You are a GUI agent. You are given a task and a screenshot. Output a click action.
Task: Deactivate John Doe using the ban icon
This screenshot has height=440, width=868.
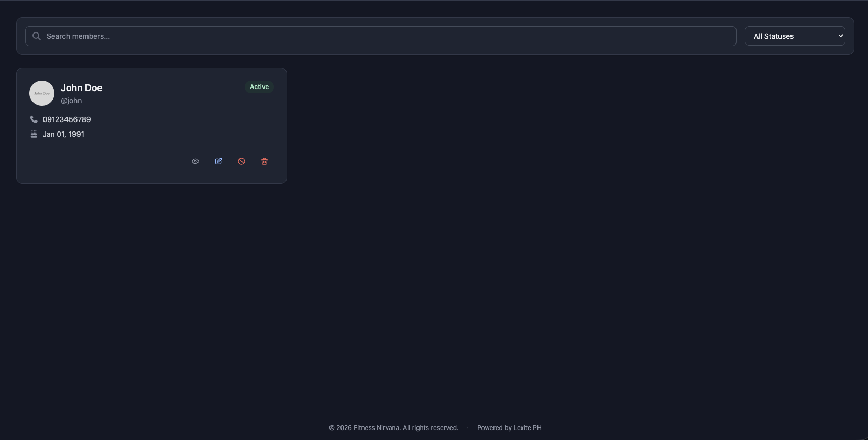tap(241, 161)
